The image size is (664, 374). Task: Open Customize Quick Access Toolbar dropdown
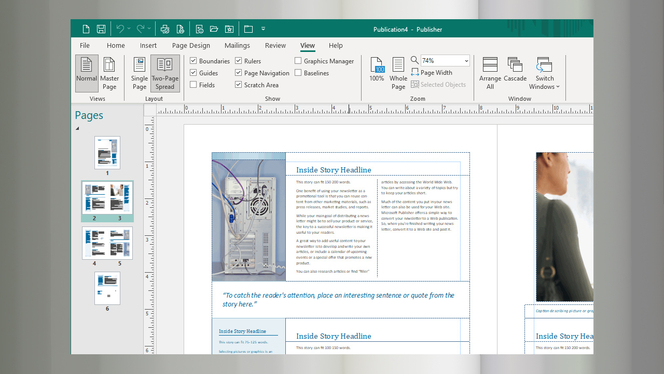(263, 29)
